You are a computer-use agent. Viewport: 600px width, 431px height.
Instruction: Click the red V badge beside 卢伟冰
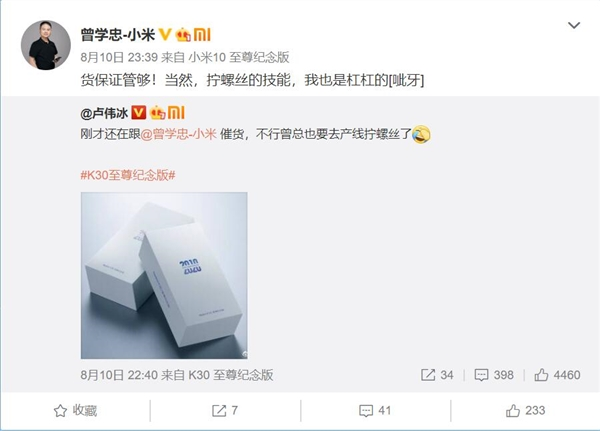tap(139, 113)
